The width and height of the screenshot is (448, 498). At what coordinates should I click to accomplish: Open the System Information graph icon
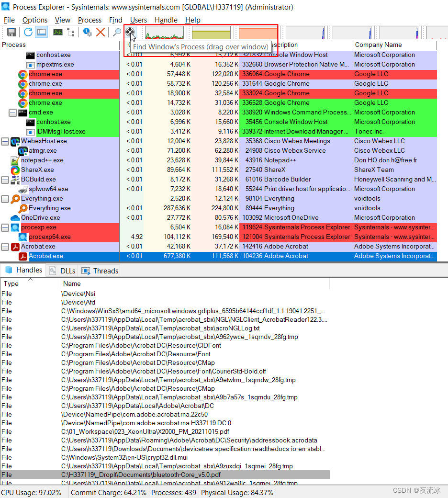pos(58,32)
